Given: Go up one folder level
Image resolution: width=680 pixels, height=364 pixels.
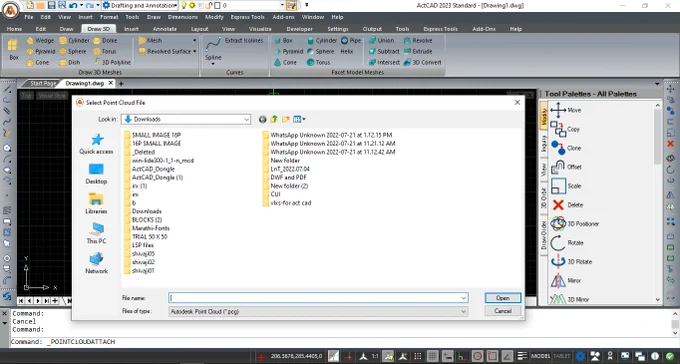Looking at the screenshot, I should coord(274,119).
